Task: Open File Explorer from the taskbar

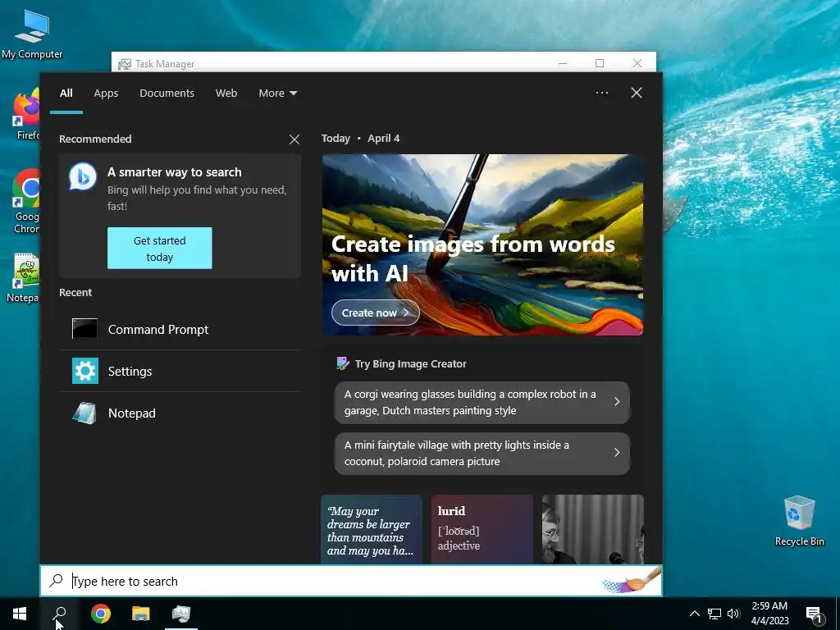Action: 141,614
